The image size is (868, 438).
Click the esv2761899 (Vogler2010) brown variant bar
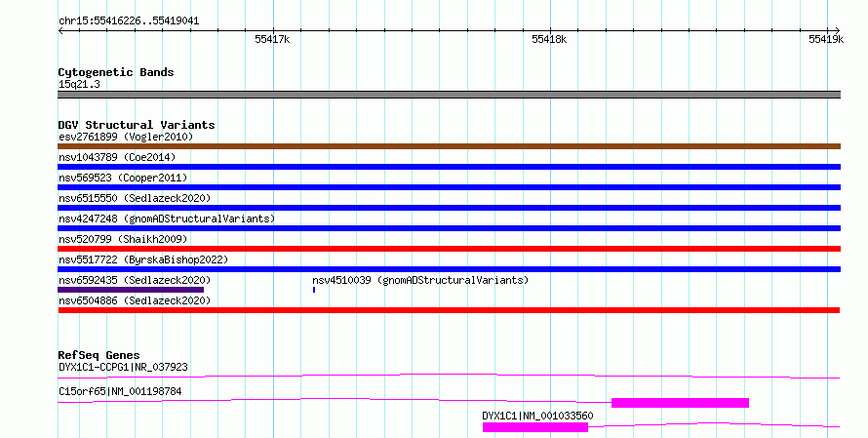point(449,146)
